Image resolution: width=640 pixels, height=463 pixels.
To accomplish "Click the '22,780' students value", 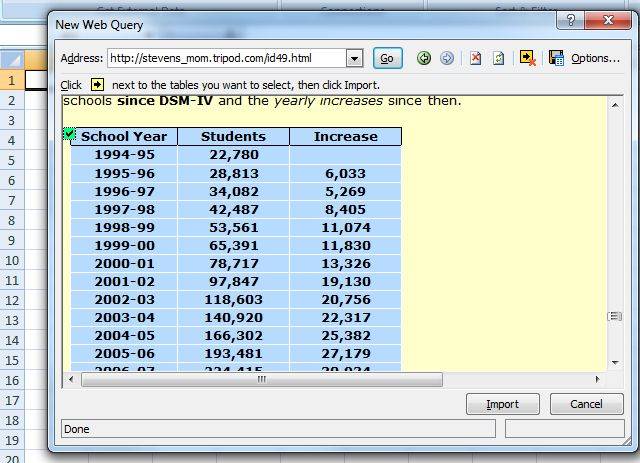I will 234,155.
